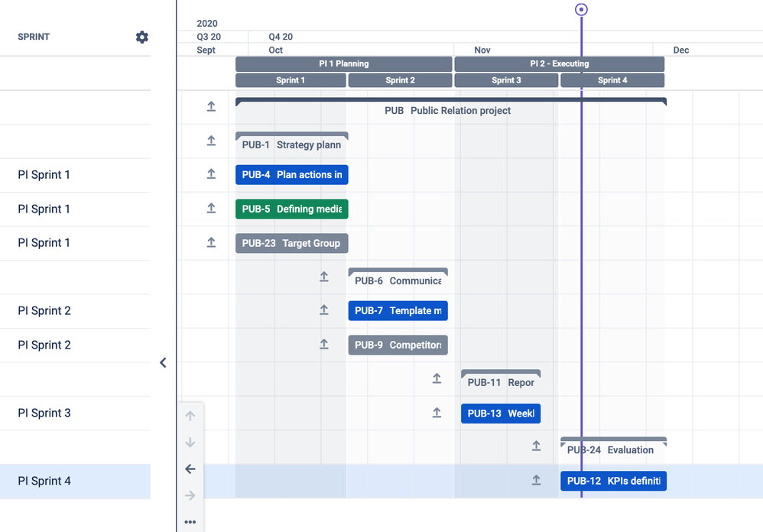This screenshot has width=763, height=532.
Task: Collapse the left panel with chevron
Action: (x=163, y=363)
